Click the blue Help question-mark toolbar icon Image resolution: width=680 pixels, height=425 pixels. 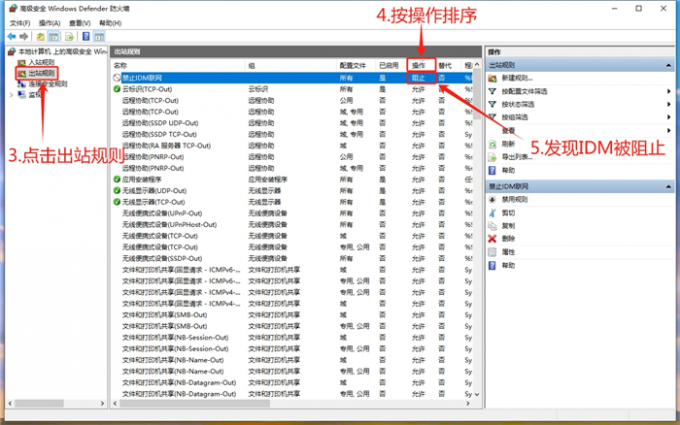84,36
